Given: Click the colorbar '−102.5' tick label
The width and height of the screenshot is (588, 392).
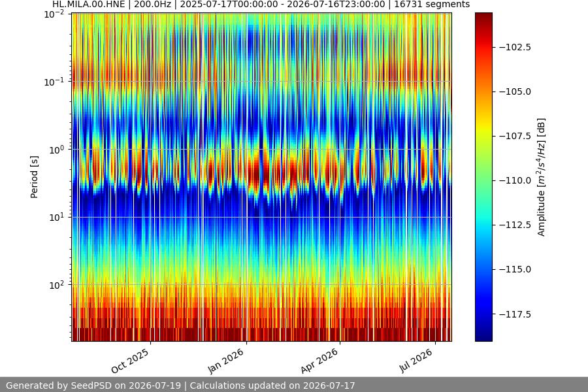Looking at the screenshot, I should pyautogui.click(x=515, y=47).
